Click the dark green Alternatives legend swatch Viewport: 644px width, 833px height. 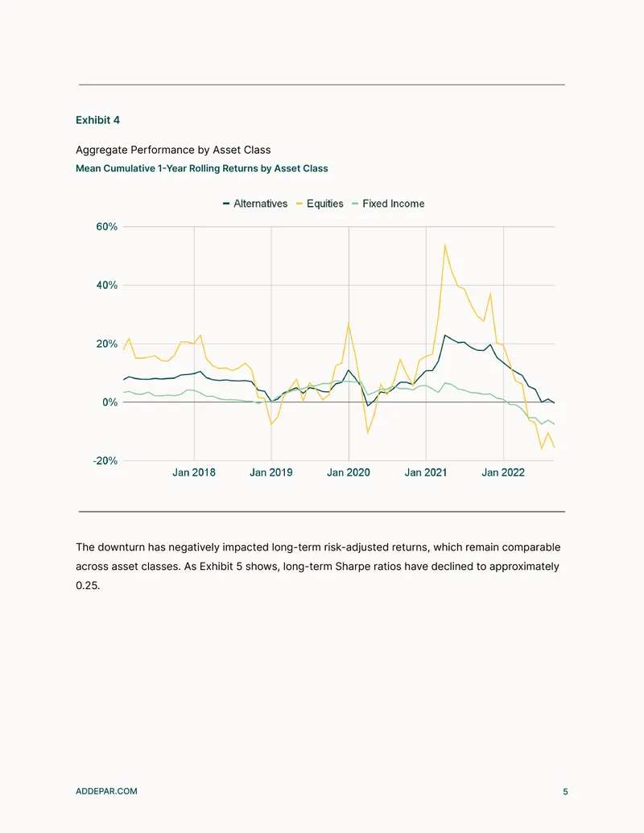[x=226, y=204]
